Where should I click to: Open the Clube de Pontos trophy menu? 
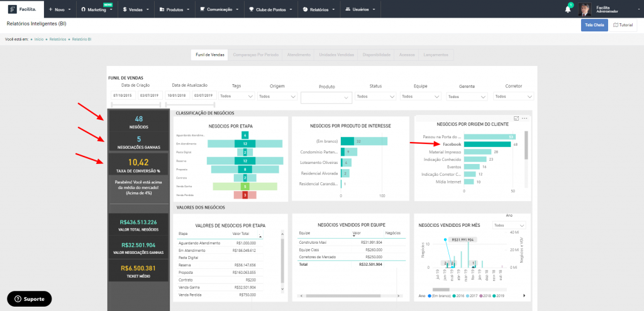[270, 9]
